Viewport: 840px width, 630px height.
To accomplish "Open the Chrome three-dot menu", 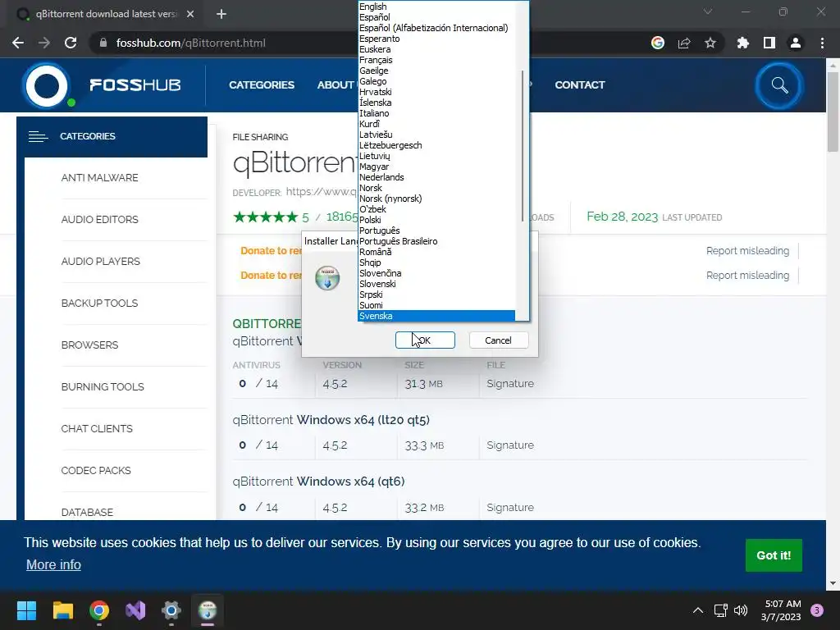I will click(x=822, y=43).
